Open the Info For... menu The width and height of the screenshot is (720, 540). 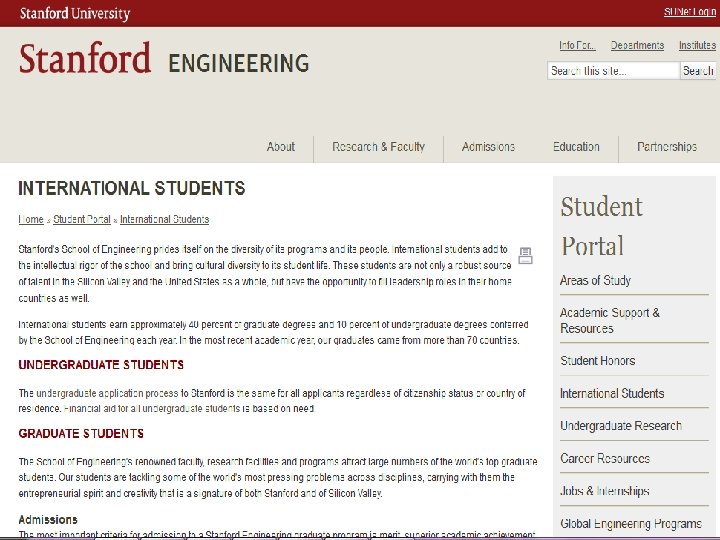tap(577, 45)
